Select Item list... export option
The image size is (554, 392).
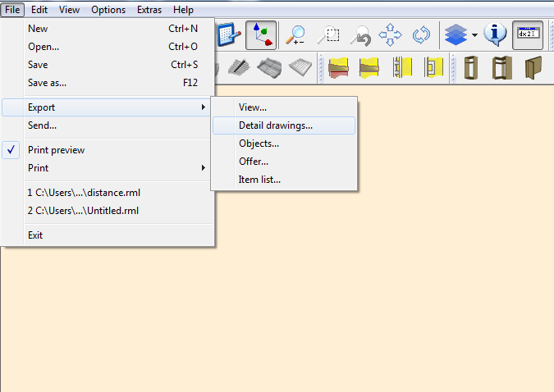coord(259,180)
